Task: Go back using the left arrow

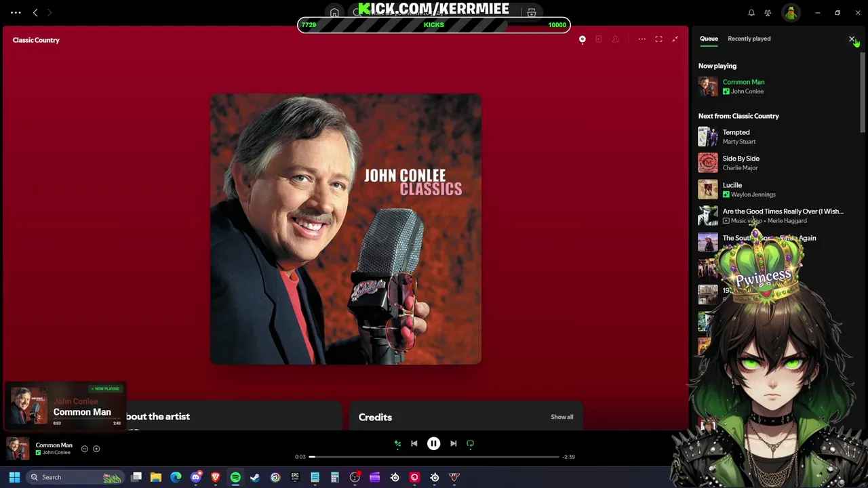Action: click(35, 12)
